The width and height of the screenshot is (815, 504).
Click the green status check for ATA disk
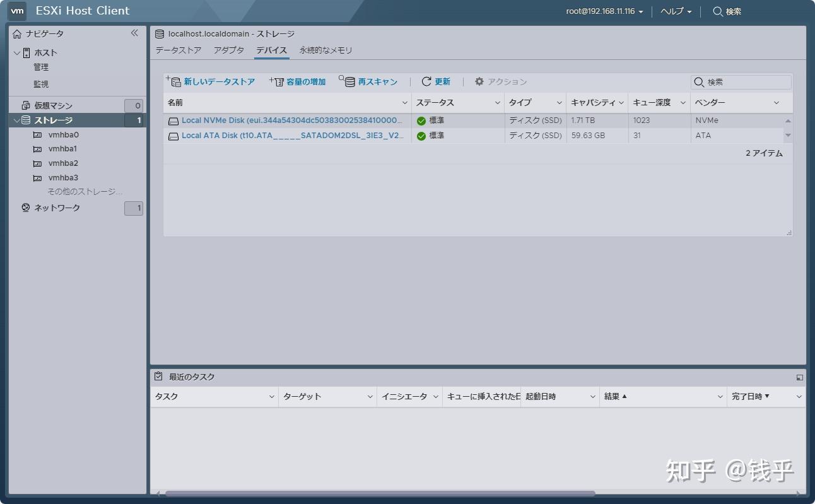pos(421,136)
